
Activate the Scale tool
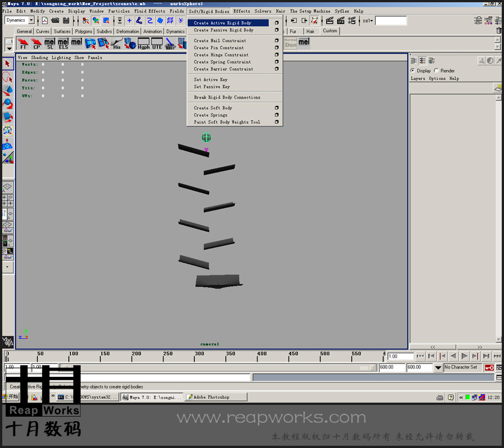8,117
